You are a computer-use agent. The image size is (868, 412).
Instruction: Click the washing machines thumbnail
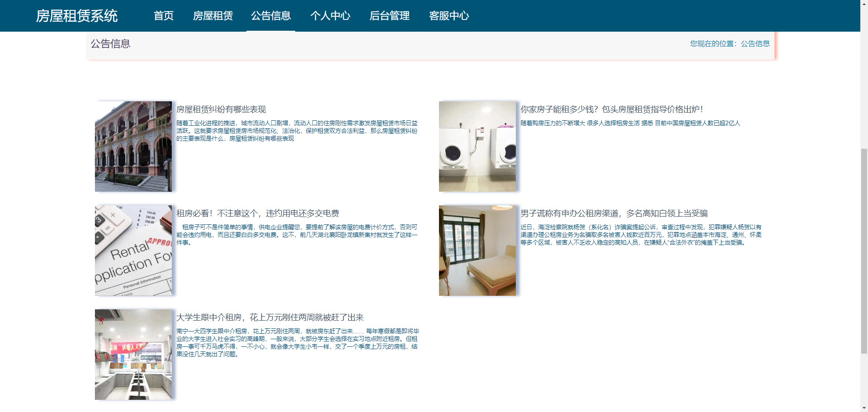(x=477, y=147)
